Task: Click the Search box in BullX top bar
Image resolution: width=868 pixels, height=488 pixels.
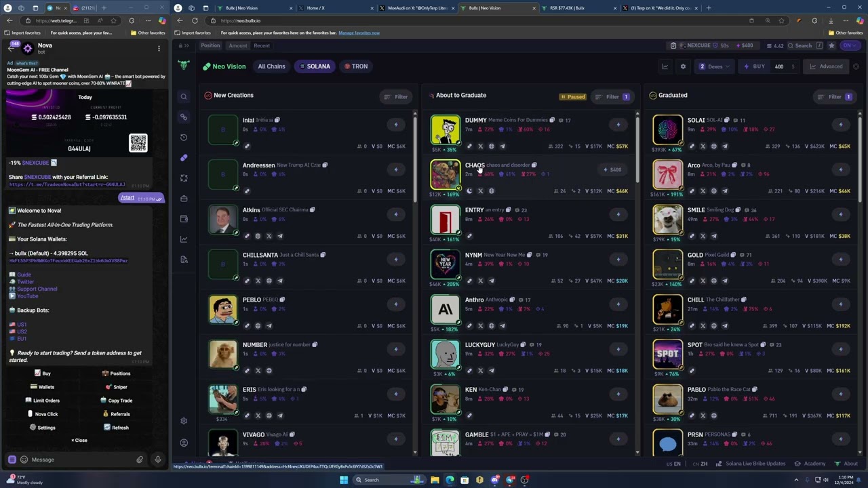Action: 804,45
